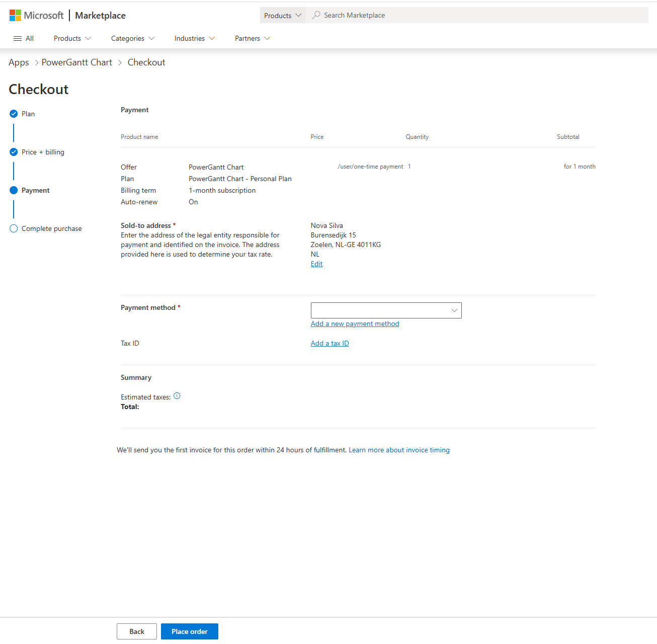Click the Back button

[136, 631]
